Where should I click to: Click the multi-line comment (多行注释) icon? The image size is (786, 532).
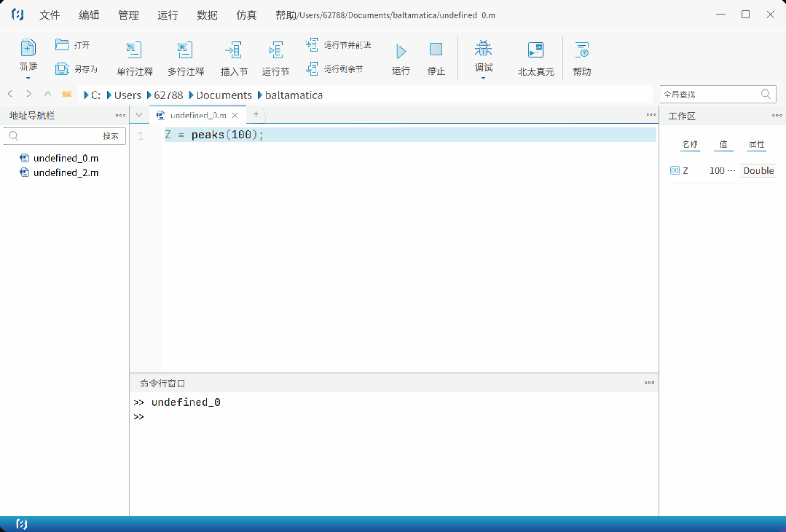coord(185,50)
